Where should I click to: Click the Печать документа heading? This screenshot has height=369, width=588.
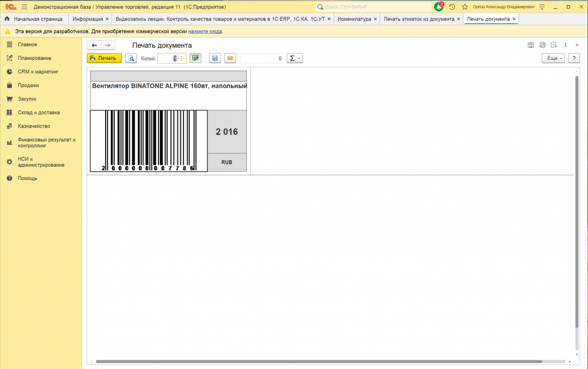162,45
